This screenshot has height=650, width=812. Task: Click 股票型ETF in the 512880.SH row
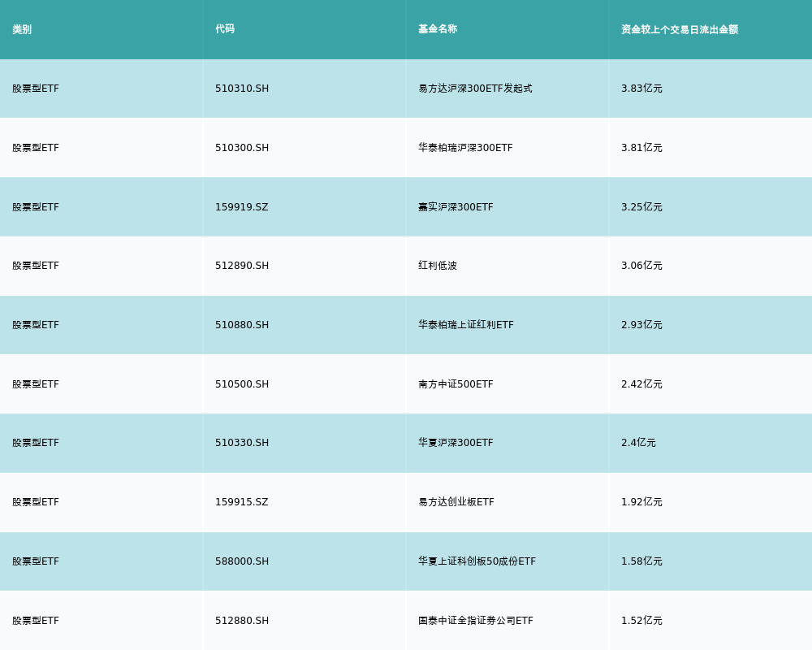pos(36,621)
